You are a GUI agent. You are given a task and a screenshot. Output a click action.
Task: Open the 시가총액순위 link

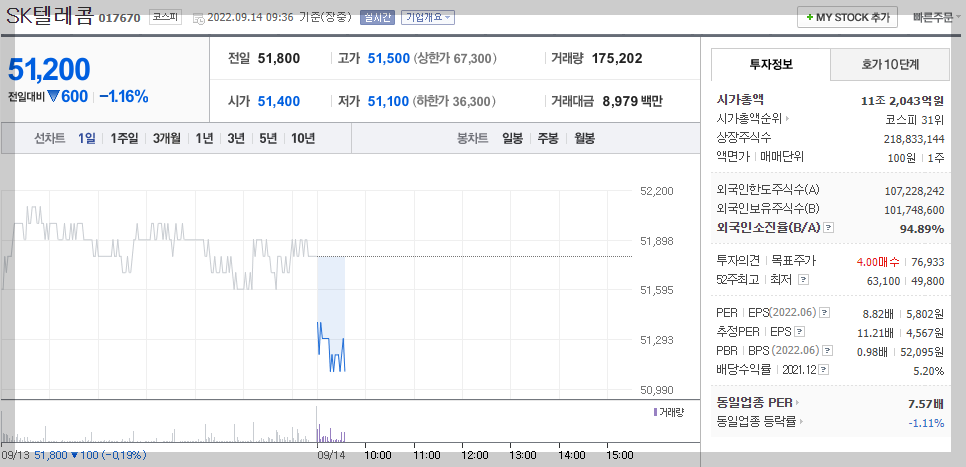tap(753, 118)
